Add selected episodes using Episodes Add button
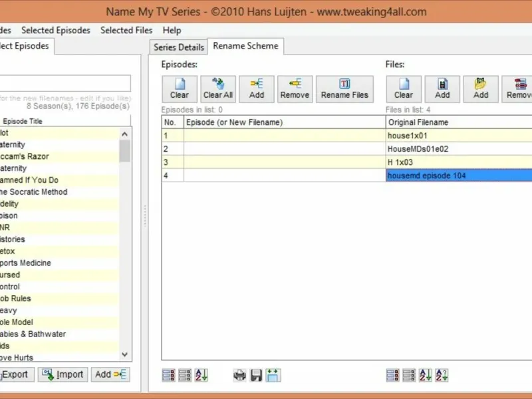The width and height of the screenshot is (532, 399). click(257, 89)
